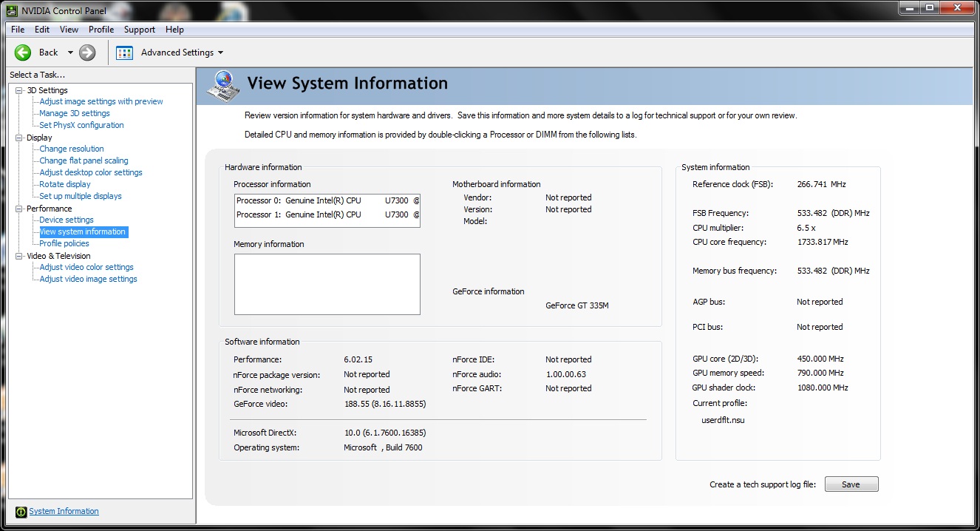Open Rotate display task
Screen dimensions: 980x531
(65, 184)
